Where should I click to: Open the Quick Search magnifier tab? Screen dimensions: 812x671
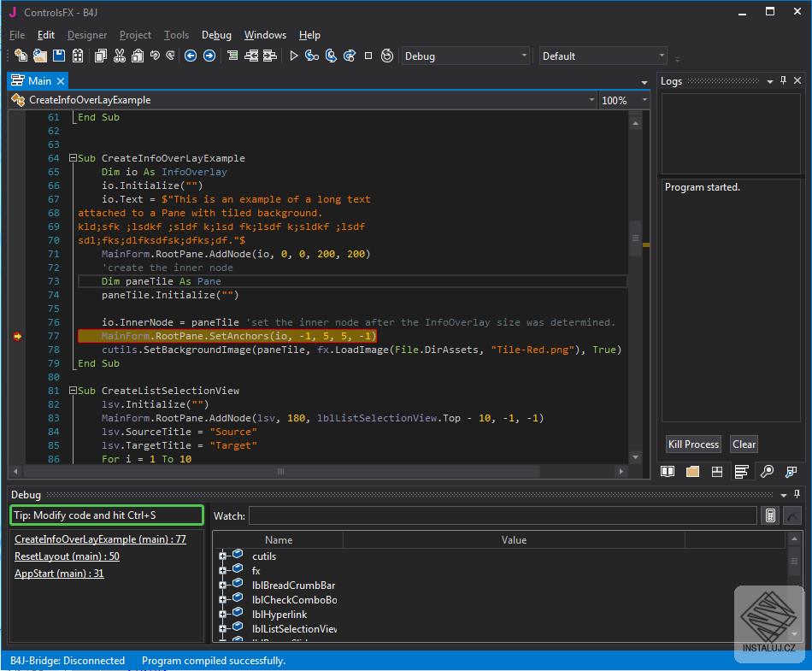click(x=767, y=472)
